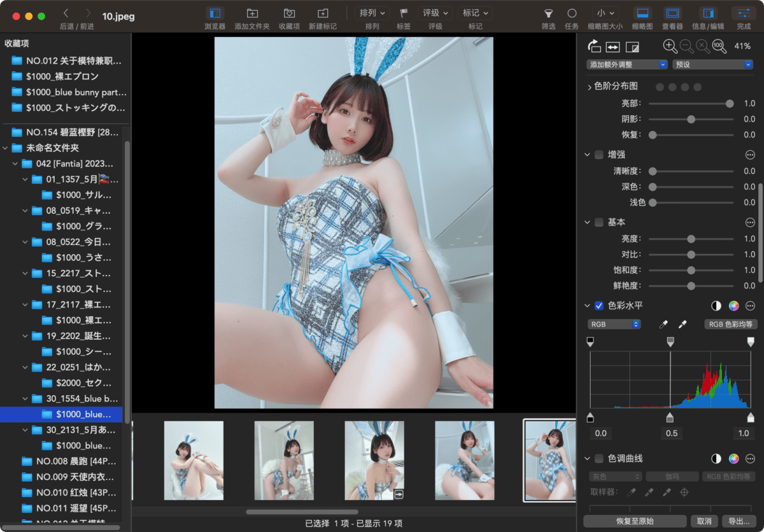Click the Filter funnel icon

pos(548,13)
